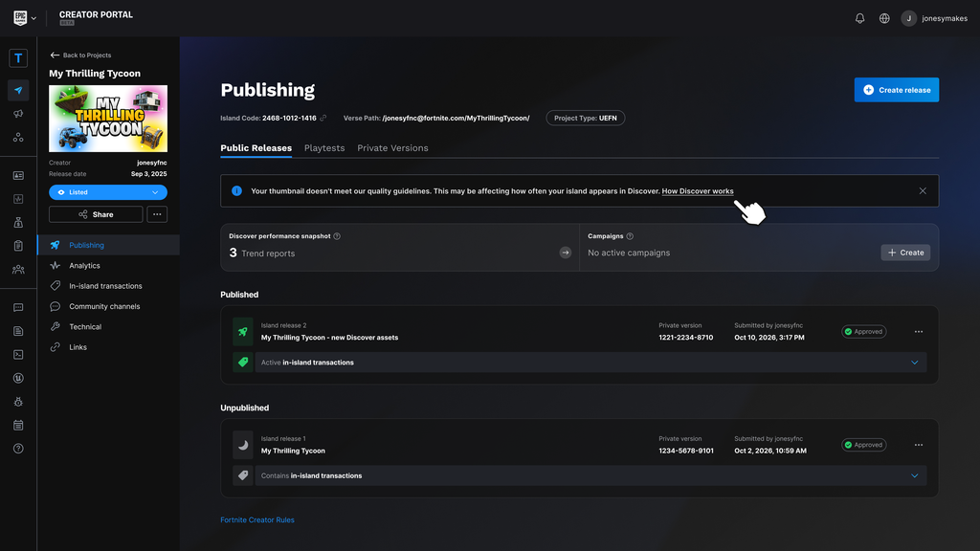Open options menu for Island release 2
This screenshot has width=980, height=551.
click(x=918, y=332)
